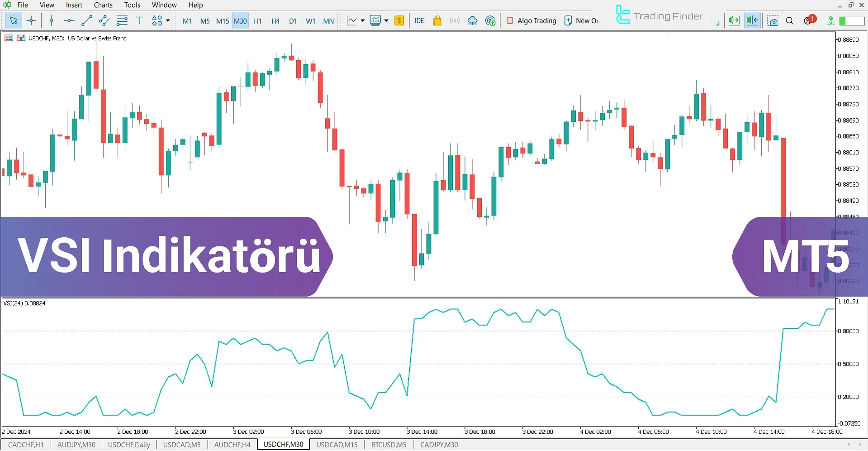Toggle chart shift to end of data
The height and width of the screenshot is (451, 868).
coord(752,20)
